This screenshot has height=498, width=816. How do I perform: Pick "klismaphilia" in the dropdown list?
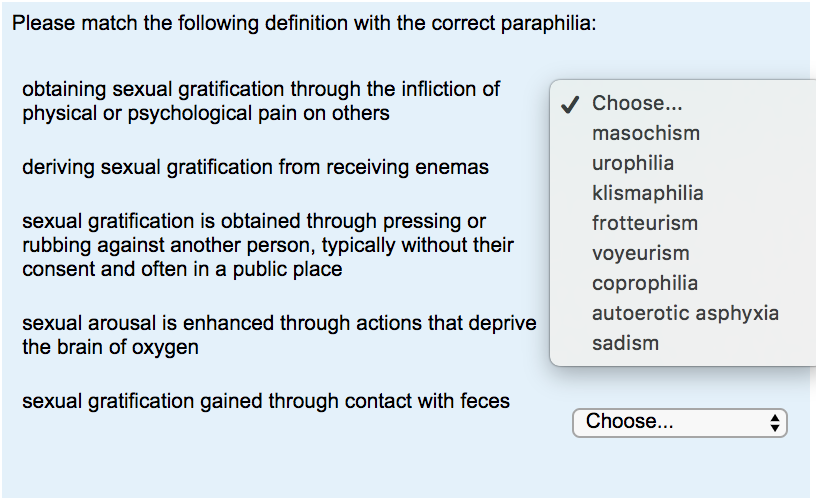click(647, 193)
